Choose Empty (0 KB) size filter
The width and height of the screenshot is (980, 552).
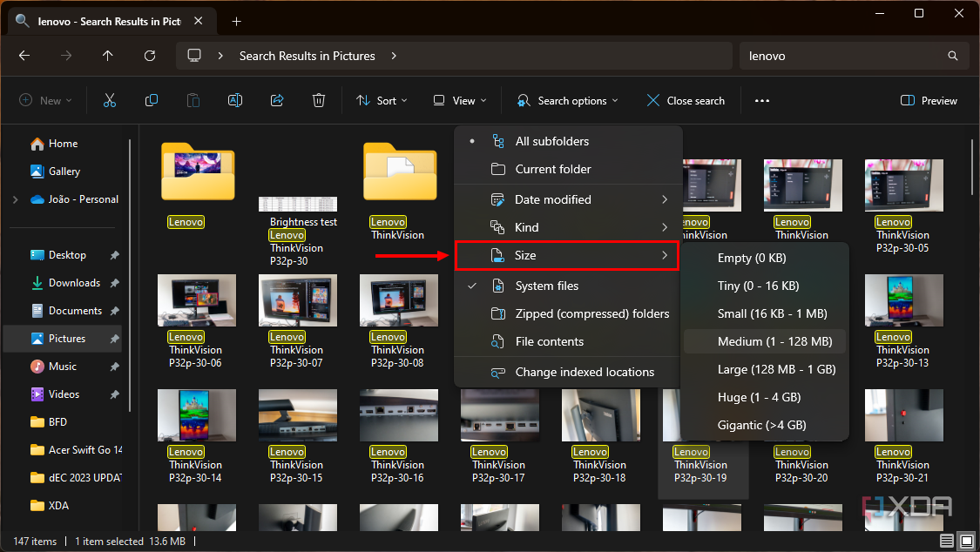pyautogui.click(x=764, y=258)
